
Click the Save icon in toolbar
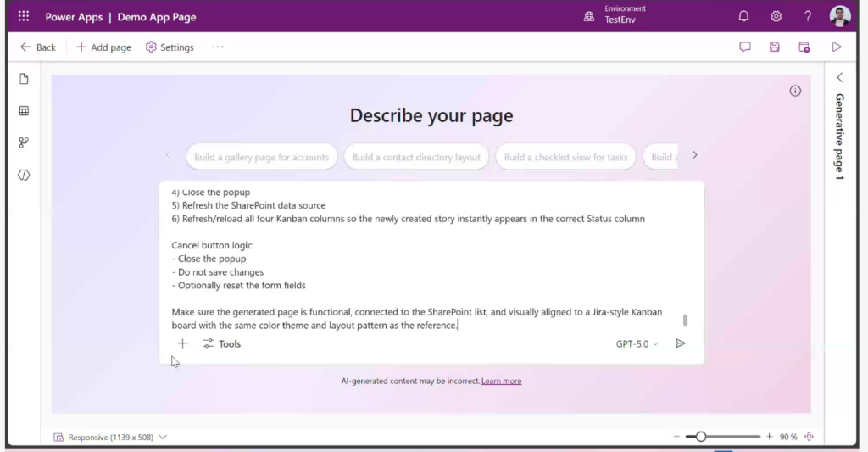[x=774, y=47]
